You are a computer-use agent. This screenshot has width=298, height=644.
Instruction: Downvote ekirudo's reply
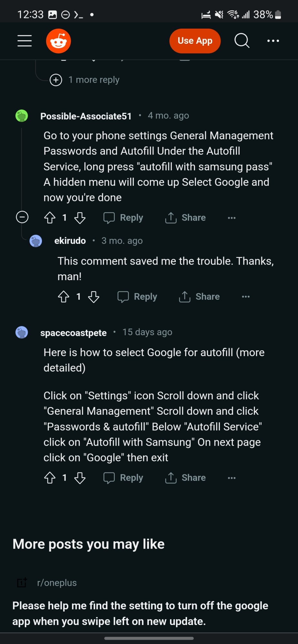(x=94, y=297)
